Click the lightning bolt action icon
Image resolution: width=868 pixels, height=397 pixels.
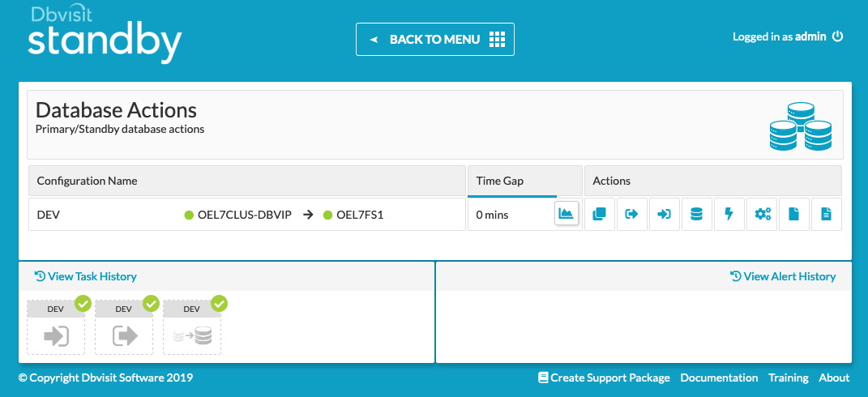click(729, 214)
